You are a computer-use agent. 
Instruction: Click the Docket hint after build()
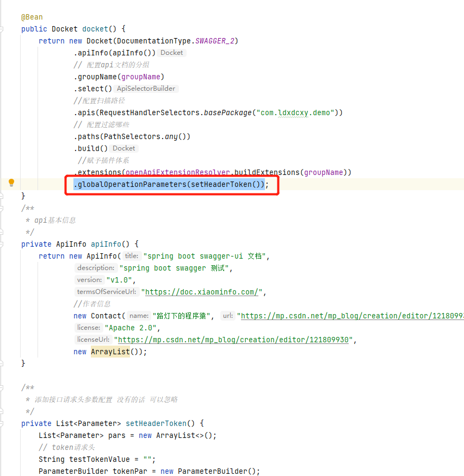pos(123,148)
